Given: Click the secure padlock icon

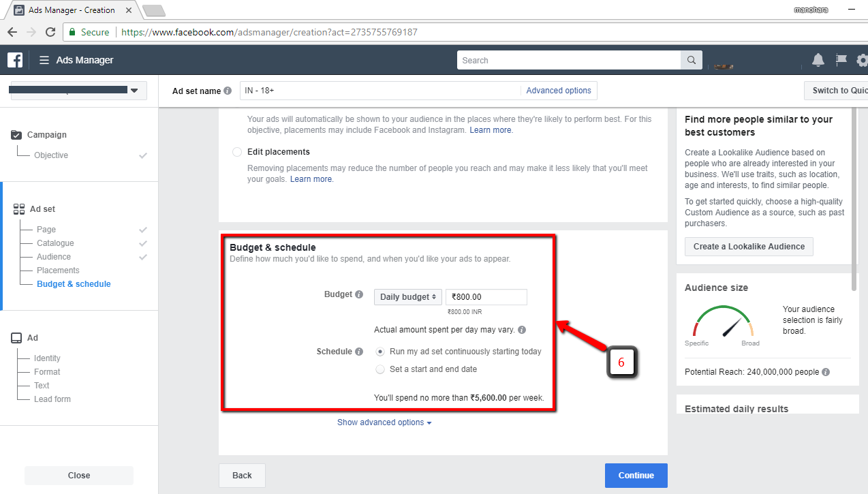Looking at the screenshot, I should [72, 32].
